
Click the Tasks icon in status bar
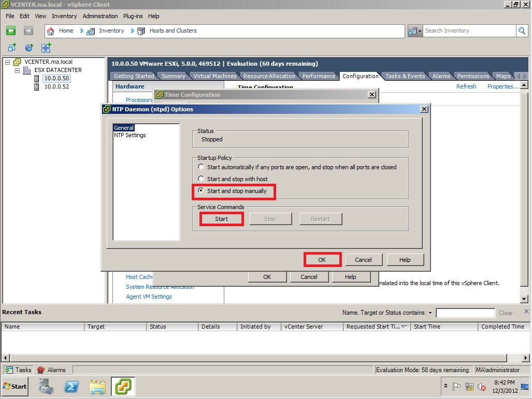click(x=9, y=370)
